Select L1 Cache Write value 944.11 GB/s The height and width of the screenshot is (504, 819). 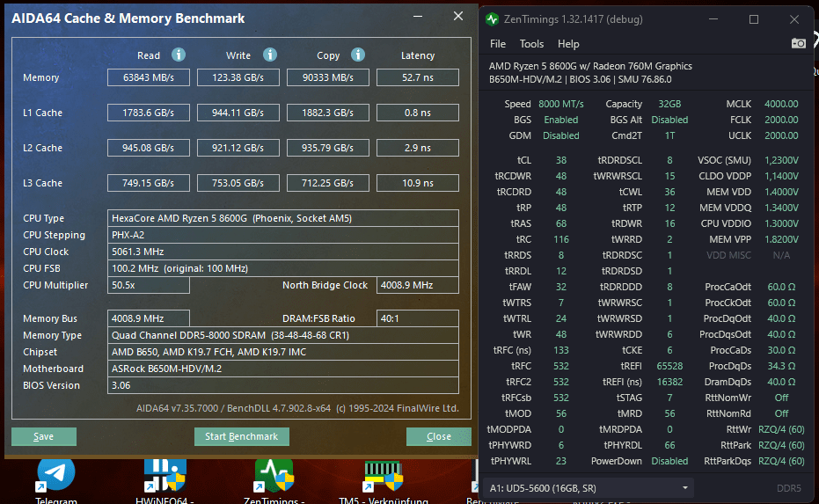coord(238,113)
